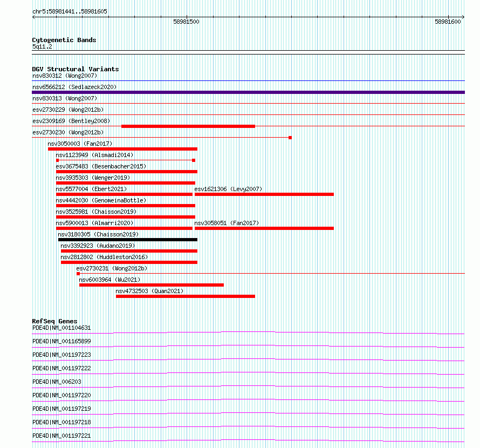Click variant label nsv4442030 (GenomeinaBottle)
The image size is (480, 448).
tap(101, 200)
